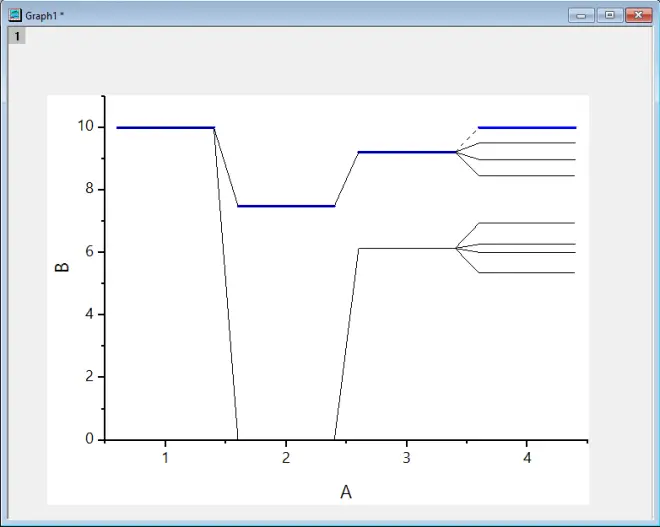Click the Graph1 title text
The width and height of the screenshot is (660, 527).
45,16
